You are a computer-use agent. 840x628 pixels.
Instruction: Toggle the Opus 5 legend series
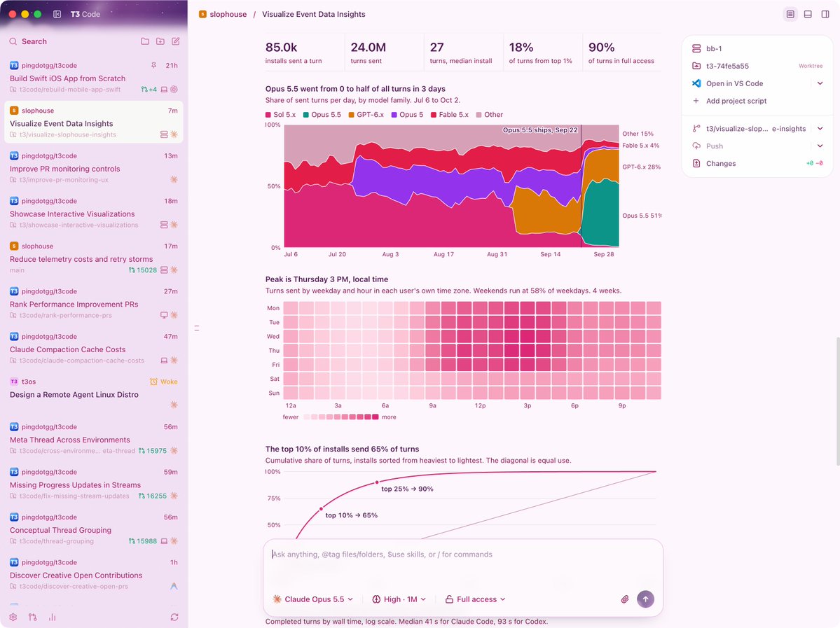coord(407,115)
